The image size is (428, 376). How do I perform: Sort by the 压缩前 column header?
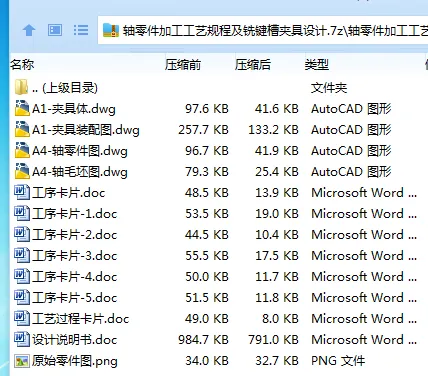(x=183, y=64)
